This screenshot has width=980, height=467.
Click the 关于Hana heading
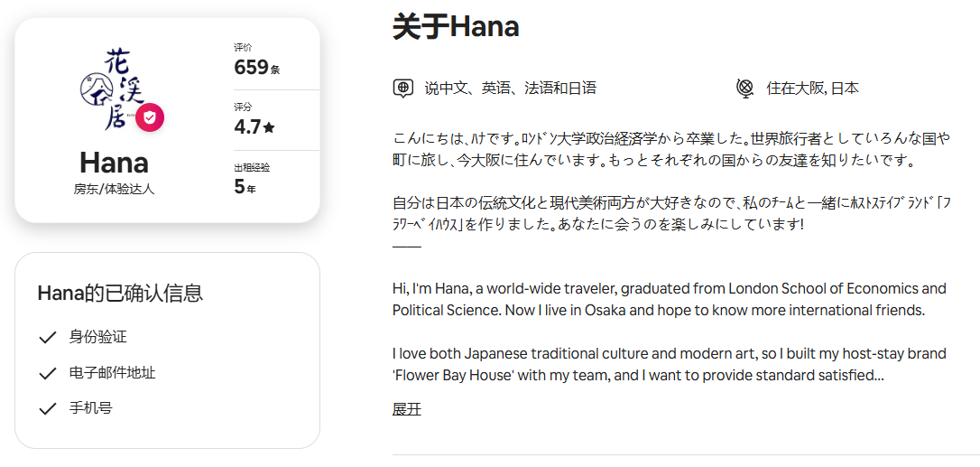[x=456, y=27]
